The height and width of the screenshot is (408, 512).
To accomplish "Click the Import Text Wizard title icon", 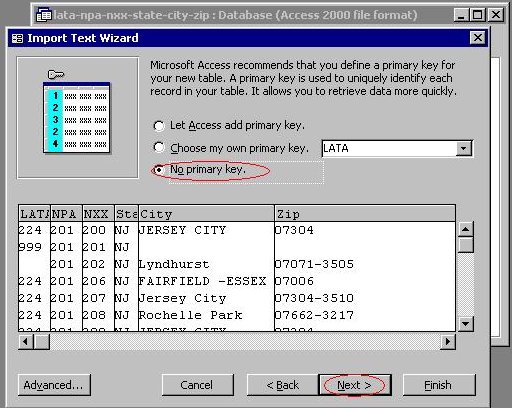I will 17,38.
